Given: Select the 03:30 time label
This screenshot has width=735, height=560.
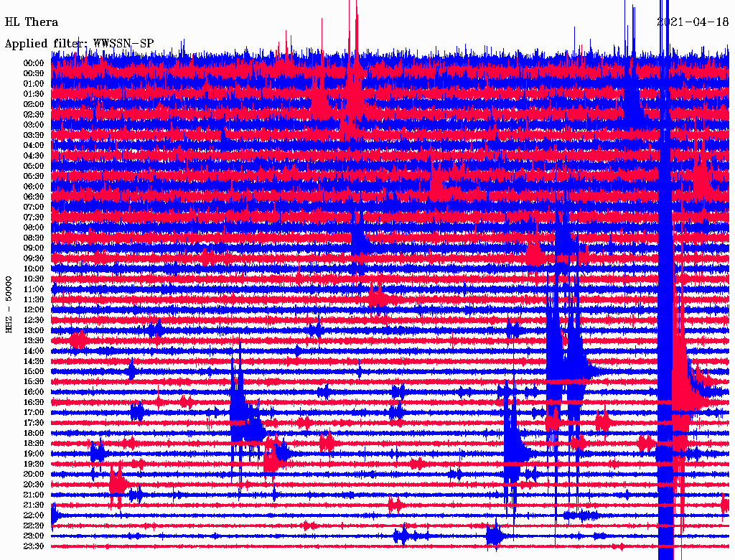Looking at the screenshot, I should [x=34, y=135].
